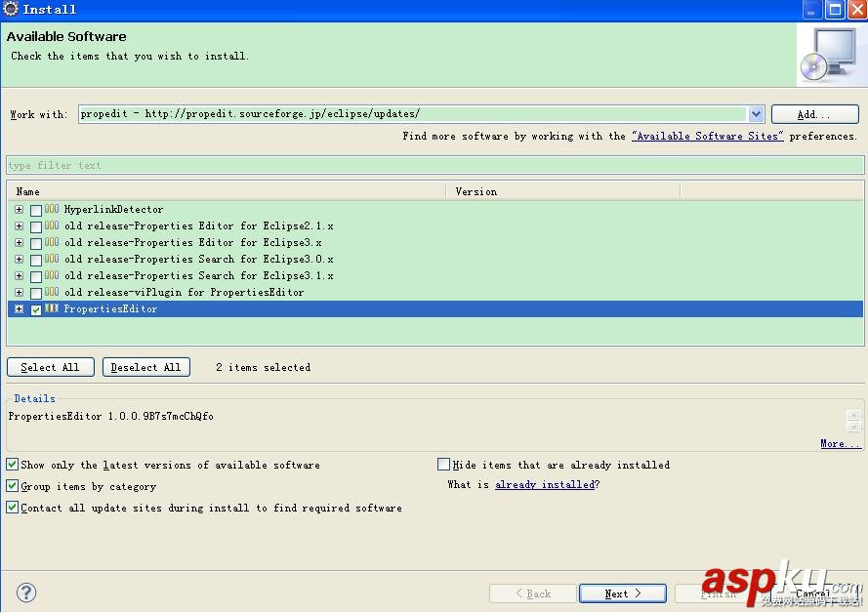Screen dimensions: 868x613
Task: Click the PropertiesEditor category icon
Action: click(x=52, y=308)
